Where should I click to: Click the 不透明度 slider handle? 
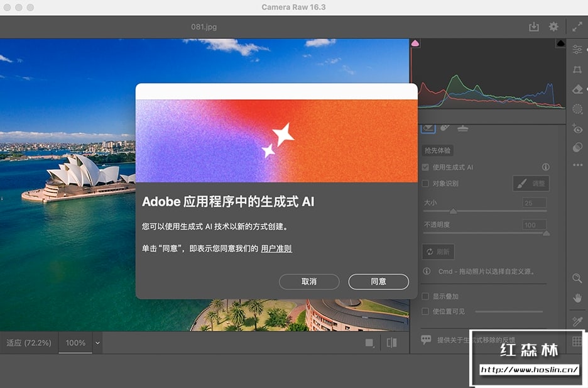(x=547, y=233)
